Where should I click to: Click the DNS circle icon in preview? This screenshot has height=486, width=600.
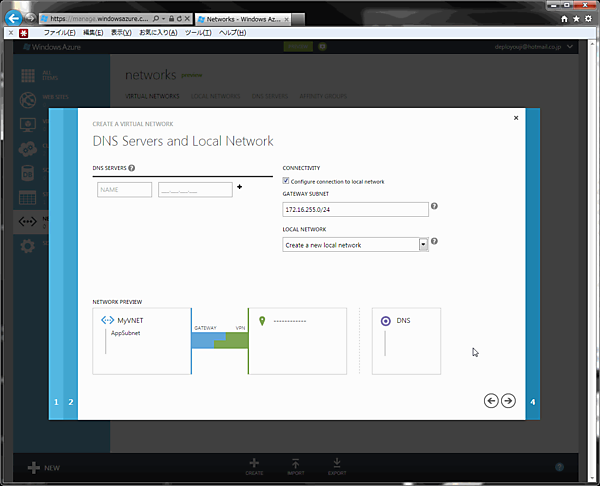click(386, 321)
